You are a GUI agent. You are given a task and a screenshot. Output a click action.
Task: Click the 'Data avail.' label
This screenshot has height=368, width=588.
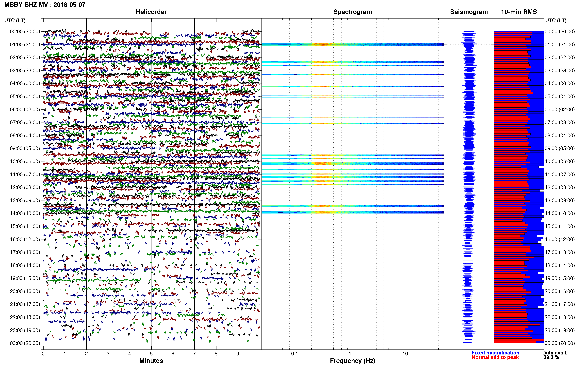[x=555, y=353]
